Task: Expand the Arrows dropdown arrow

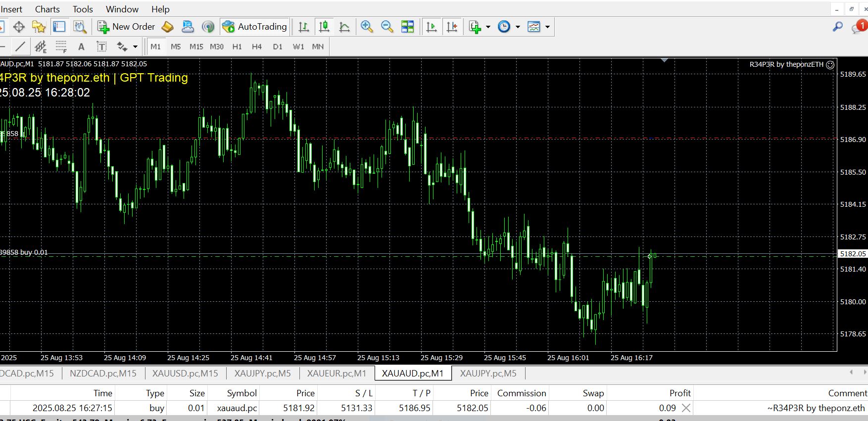Action: tap(135, 47)
